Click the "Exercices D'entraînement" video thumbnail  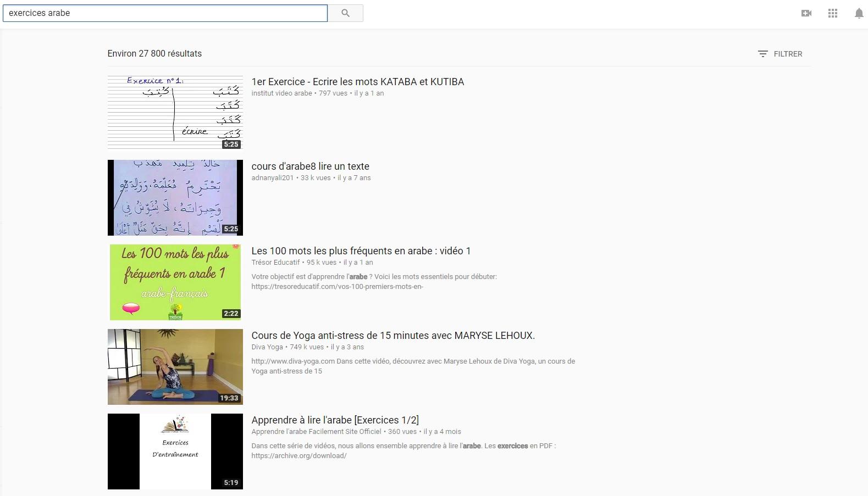pos(175,452)
